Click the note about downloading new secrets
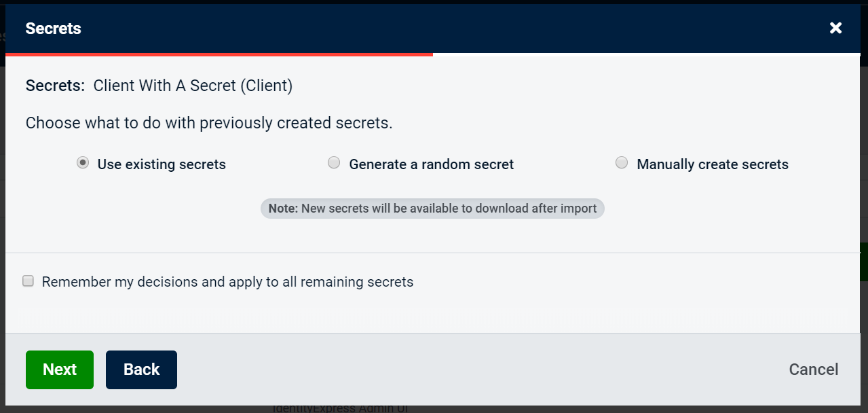 point(432,208)
